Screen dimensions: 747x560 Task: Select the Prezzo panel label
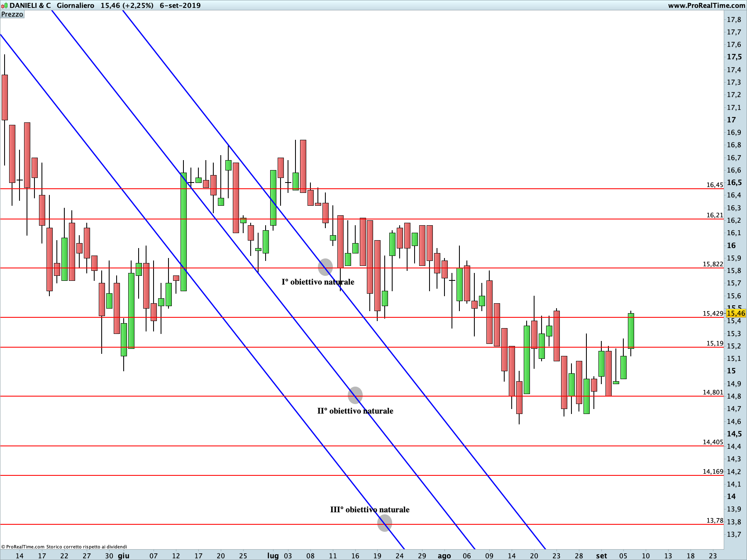(x=12, y=14)
